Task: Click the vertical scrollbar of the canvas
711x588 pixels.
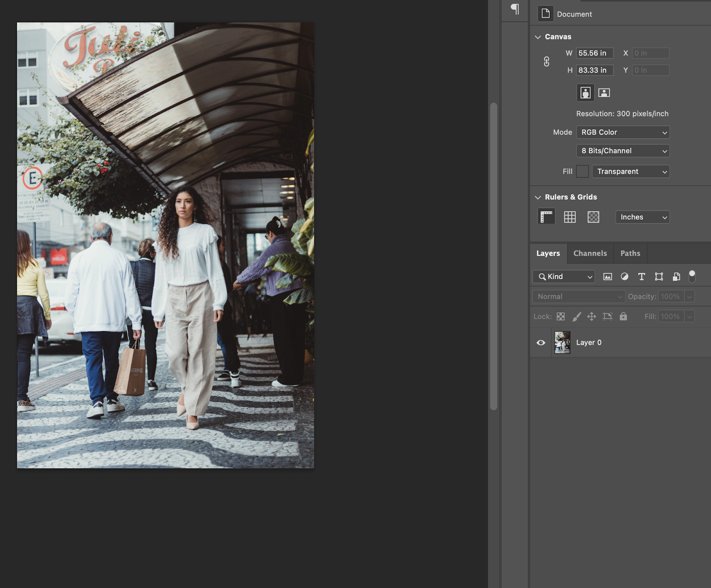Action: click(493, 256)
